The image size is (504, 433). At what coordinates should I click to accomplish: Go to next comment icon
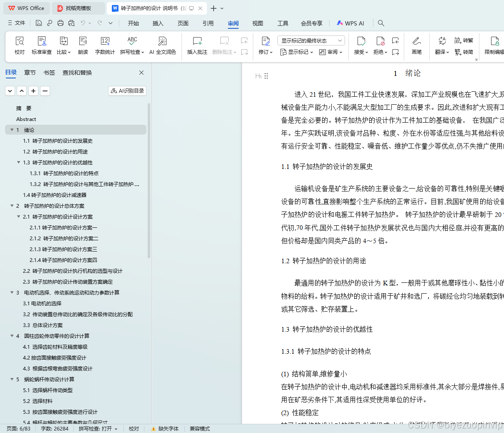point(244,52)
